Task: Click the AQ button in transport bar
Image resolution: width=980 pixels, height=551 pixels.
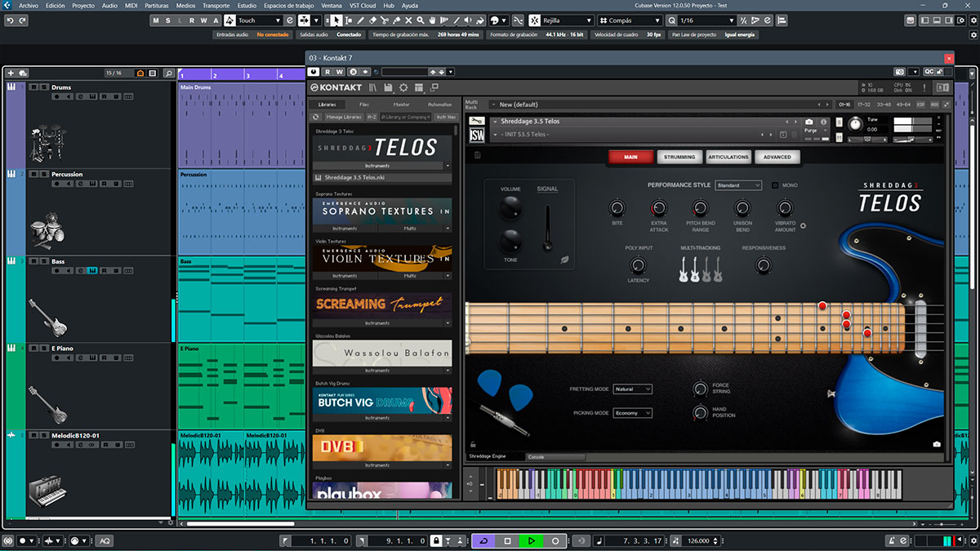Action: tap(105, 540)
